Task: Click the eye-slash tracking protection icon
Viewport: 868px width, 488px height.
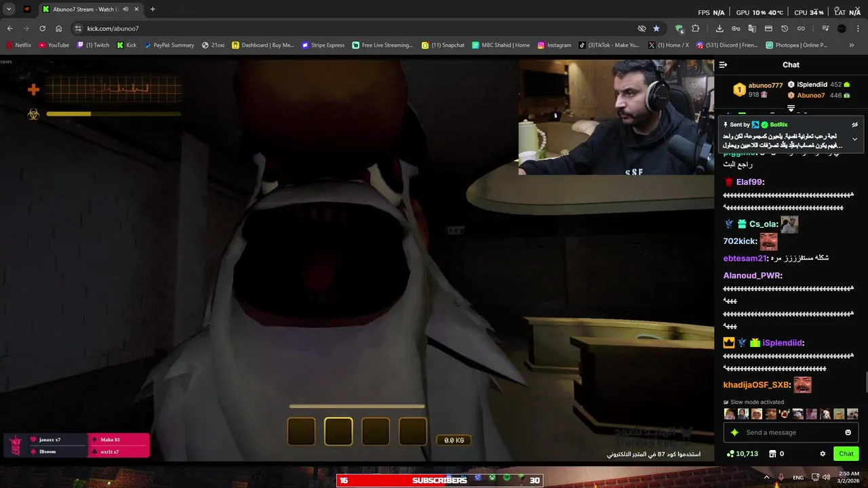Action: (x=642, y=28)
